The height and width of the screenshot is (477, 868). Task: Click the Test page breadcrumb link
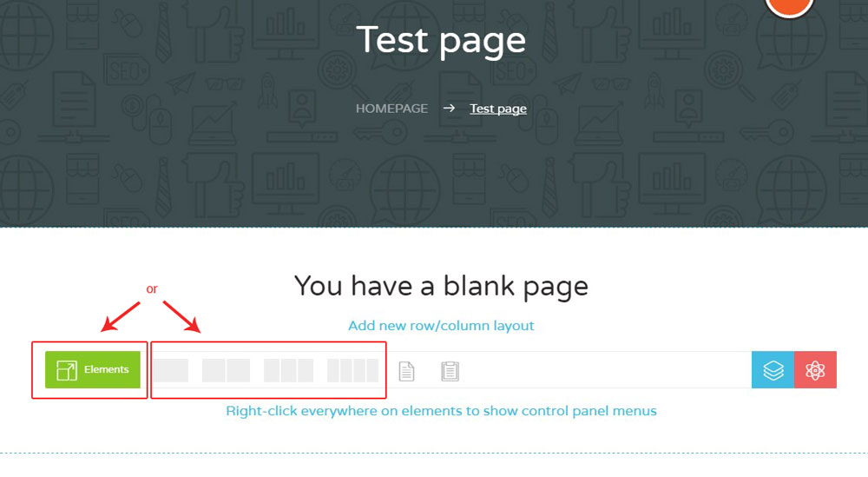(498, 109)
